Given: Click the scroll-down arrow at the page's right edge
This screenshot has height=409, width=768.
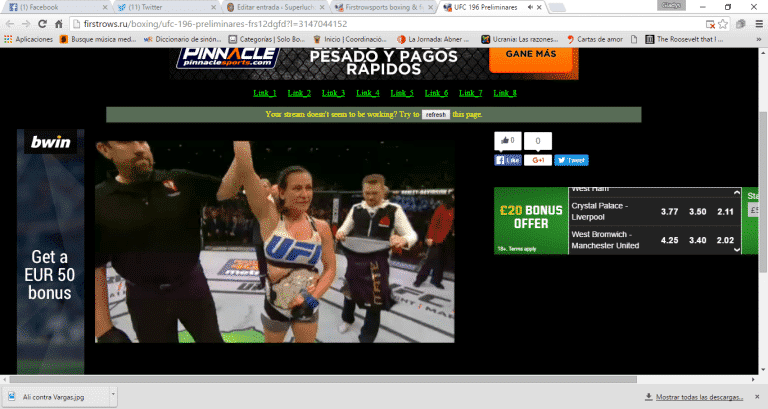Looking at the screenshot, I should 763,371.
